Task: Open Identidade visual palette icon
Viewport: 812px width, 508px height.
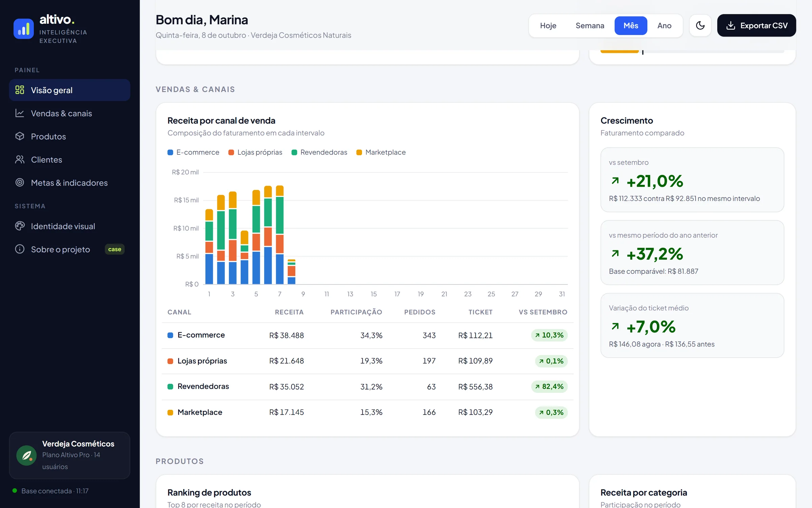Action: pyautogui.click(x=20, y=226)
